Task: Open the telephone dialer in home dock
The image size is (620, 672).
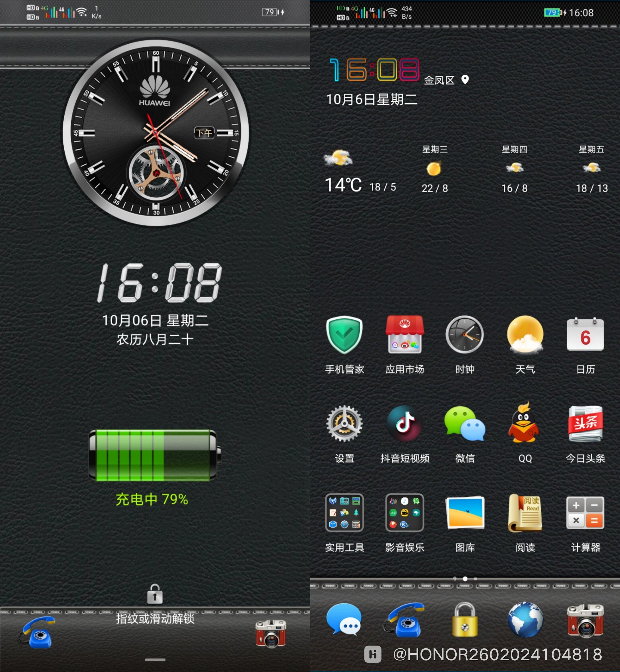Action: click(404, 620)
